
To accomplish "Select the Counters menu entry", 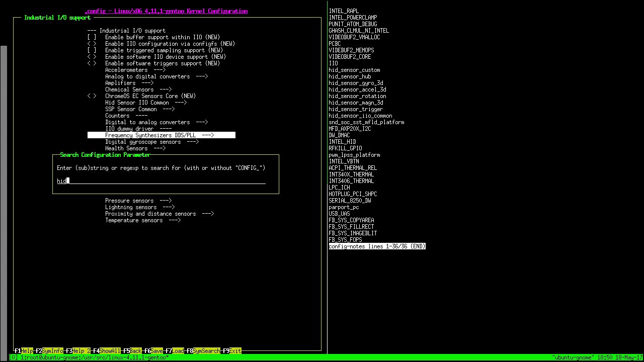I will [x=126, y=116].
